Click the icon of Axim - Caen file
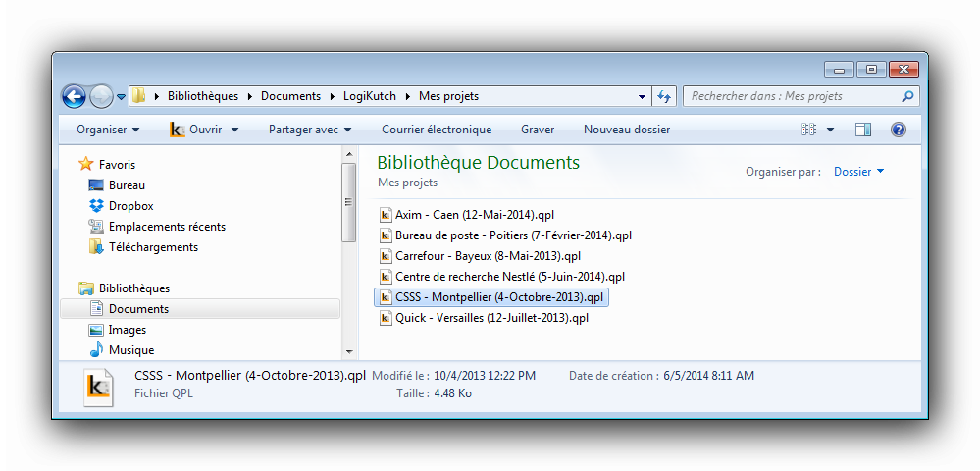The image size is (980, 471). point(386,215)
